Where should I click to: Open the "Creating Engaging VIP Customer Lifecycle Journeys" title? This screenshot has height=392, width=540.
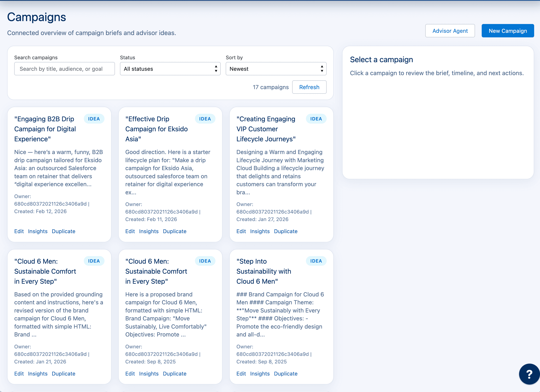click(266, 129)
